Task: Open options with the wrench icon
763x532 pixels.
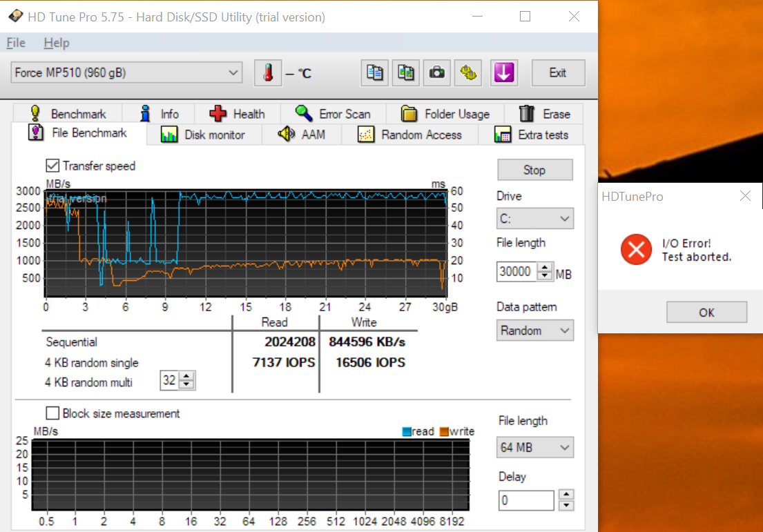Action: pyautogui.click(x=468, y=73)
